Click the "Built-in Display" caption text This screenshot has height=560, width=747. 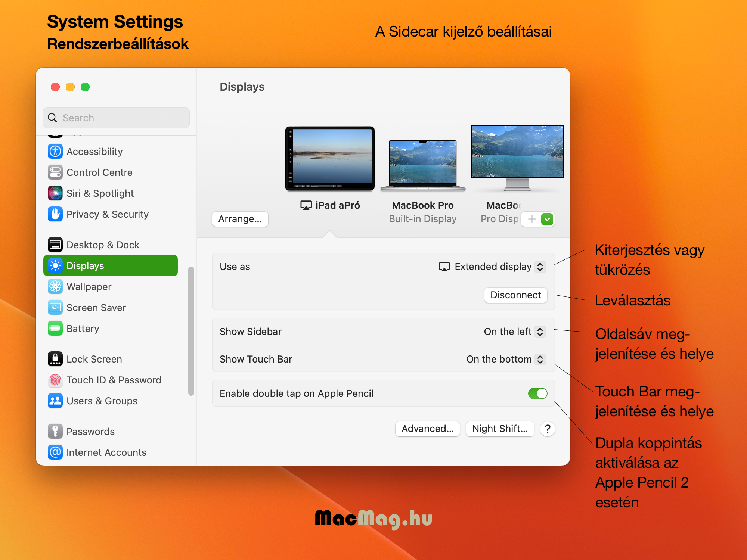pos(423,219)
